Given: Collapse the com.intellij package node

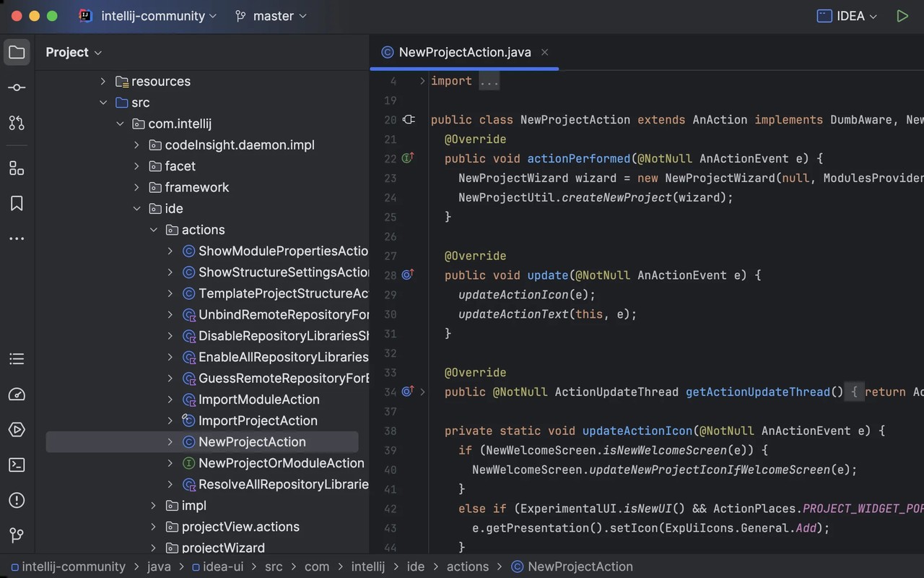Looking at the screenshot, I should coord(120,124).
